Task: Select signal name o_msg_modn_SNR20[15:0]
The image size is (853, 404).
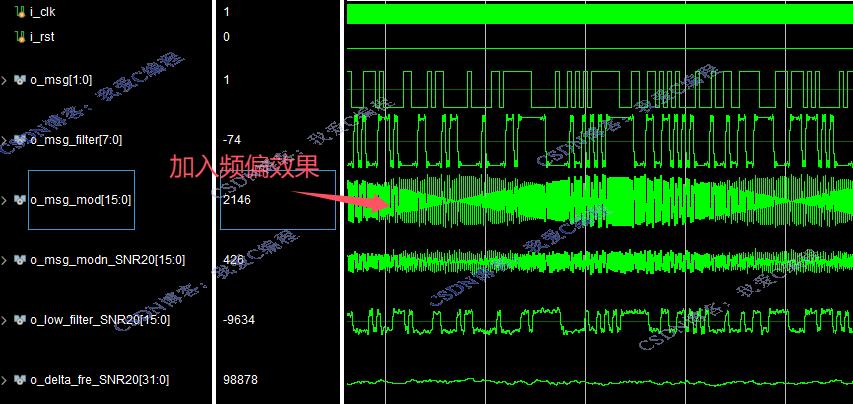Action: (x=107, y=260)
